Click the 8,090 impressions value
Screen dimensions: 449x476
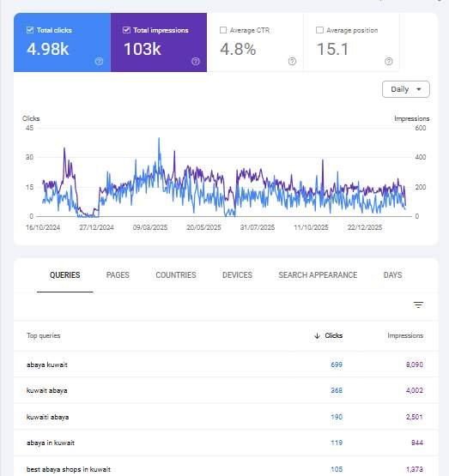coord(415,365)
